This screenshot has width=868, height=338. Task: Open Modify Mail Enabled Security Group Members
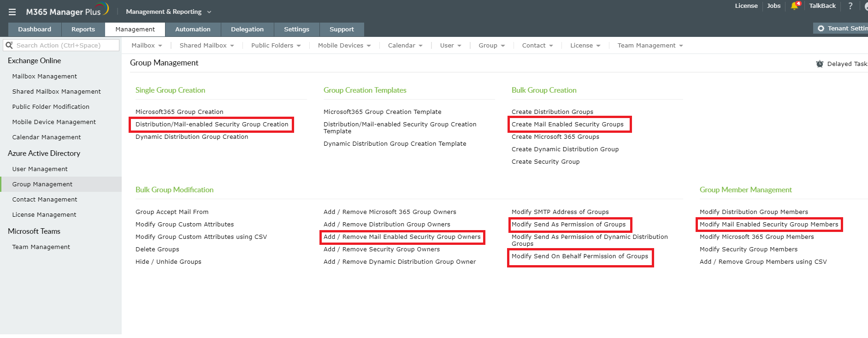point(769,224)
